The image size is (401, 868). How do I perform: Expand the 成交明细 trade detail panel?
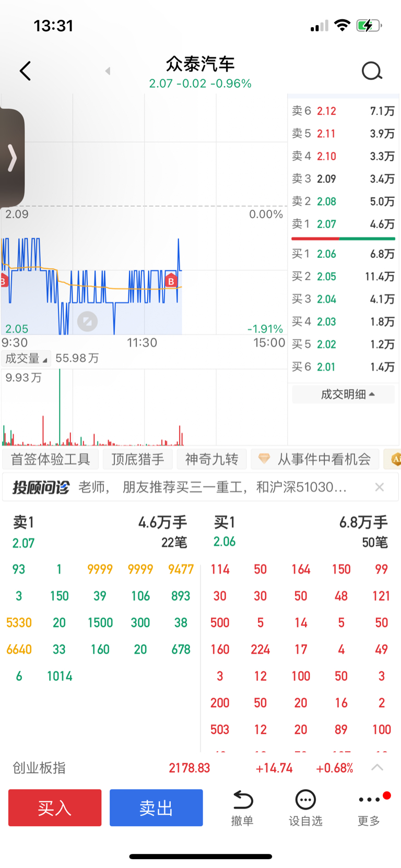point(344,394)
